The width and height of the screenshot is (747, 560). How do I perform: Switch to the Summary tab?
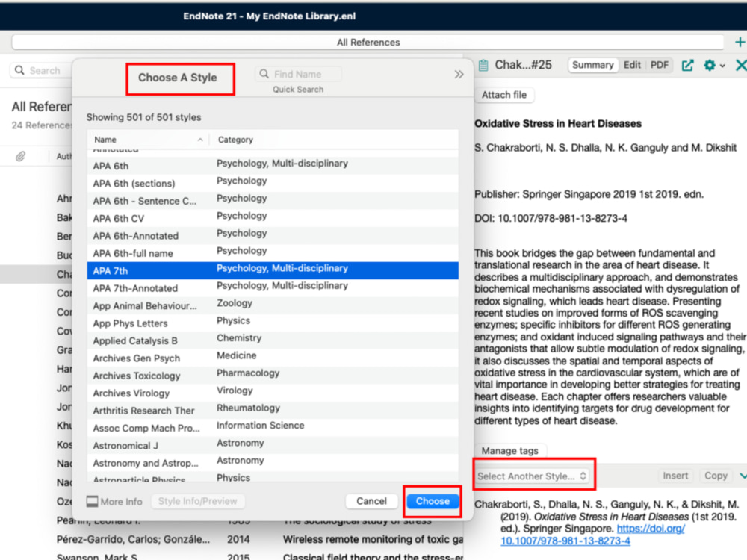592,65
